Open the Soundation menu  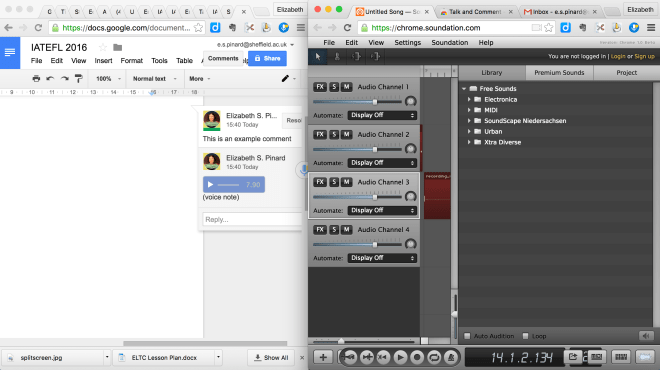pyautogui.click(x=450, y=43)
